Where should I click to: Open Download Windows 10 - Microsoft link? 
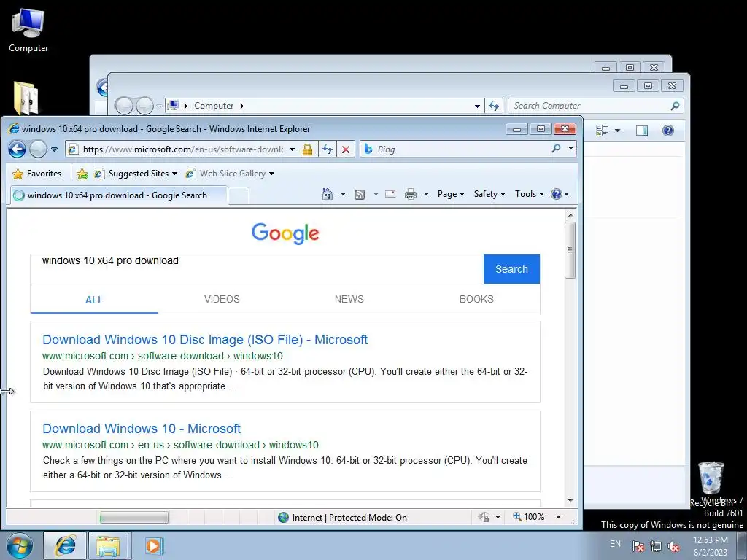click(x=142, y=429)
